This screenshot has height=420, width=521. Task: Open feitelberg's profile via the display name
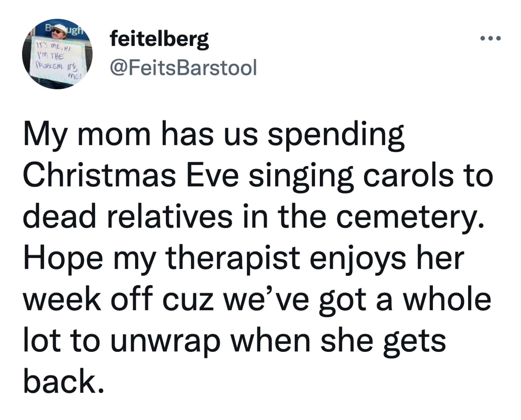pyautogui.click(x=159, y=40)
